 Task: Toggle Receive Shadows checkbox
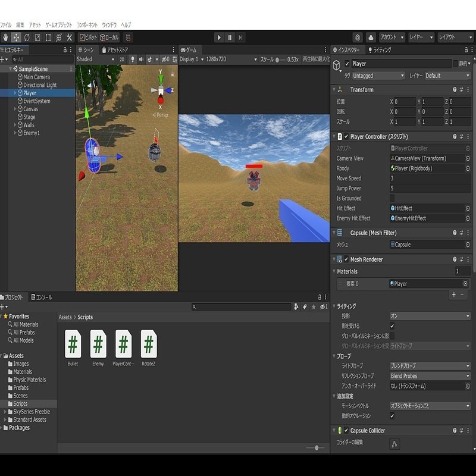[392, 326]
